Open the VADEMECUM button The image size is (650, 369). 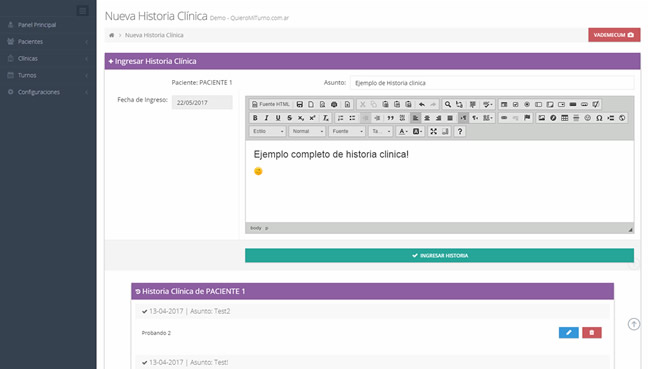[614, 35]
